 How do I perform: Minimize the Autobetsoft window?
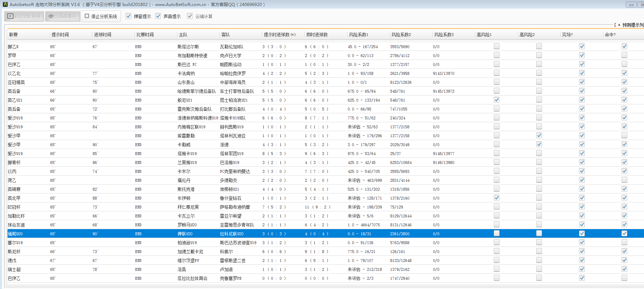[631, 5]
